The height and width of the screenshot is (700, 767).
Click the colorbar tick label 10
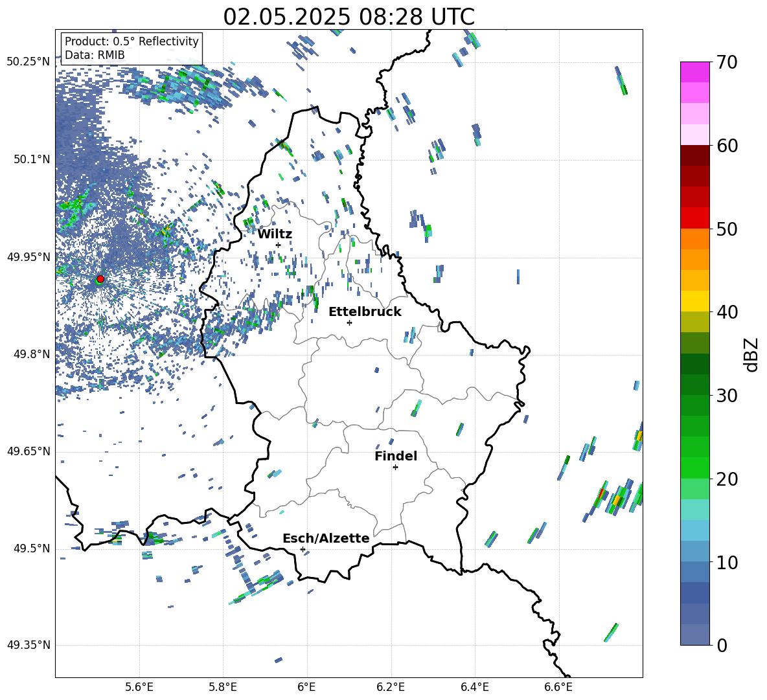tap(727, 562)
